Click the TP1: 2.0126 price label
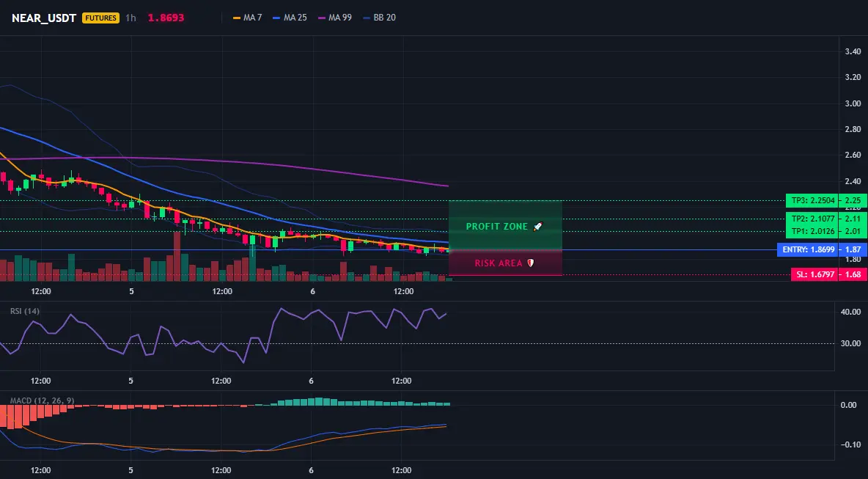 (811, 231)
